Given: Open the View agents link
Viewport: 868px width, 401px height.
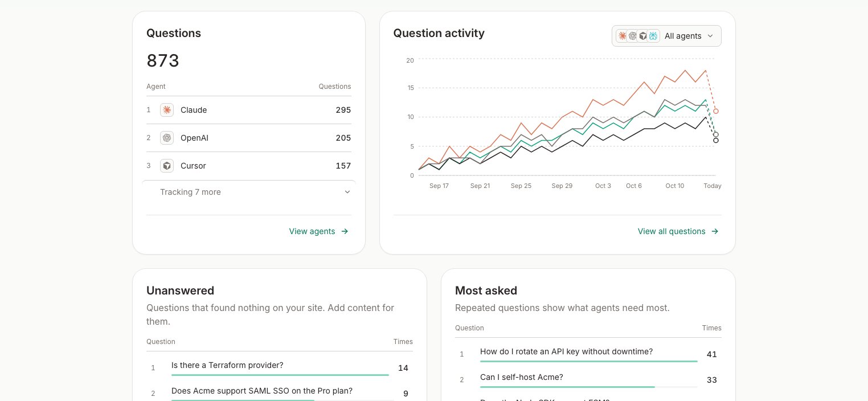Looking at the screenshot, I should click(x=319, y=231).
